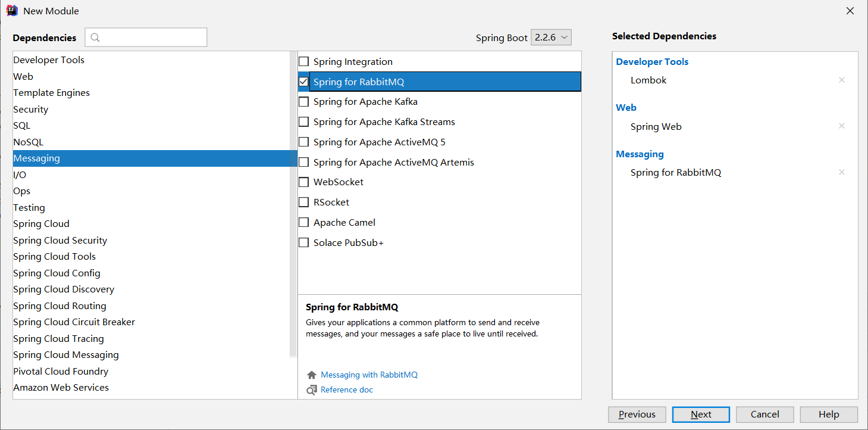Remove Spring Web from selected dependencies

coord(842,126)
